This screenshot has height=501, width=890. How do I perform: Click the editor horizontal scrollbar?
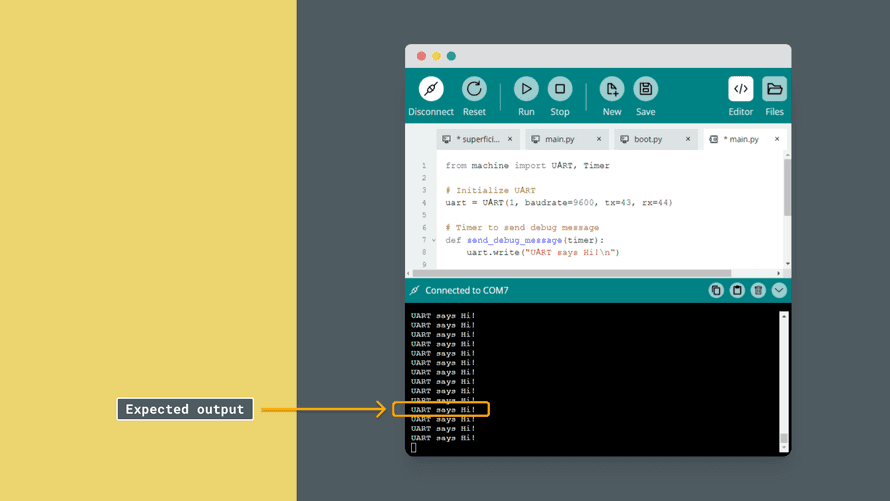click(x=570, y=273)
